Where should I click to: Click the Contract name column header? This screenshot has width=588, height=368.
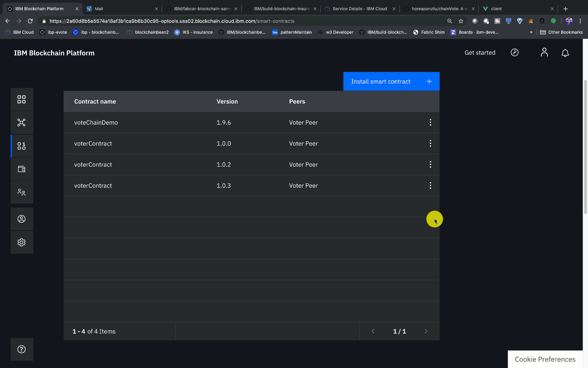coord(95,102)
